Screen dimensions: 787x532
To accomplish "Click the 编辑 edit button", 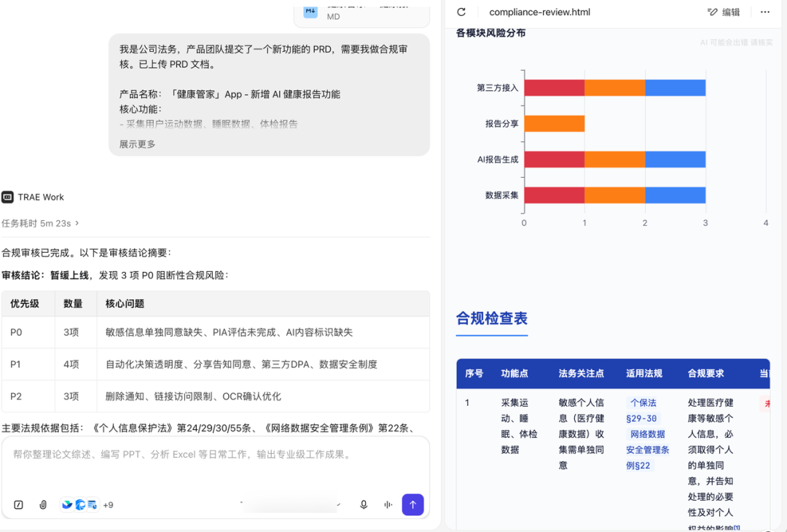I will 724,12.
